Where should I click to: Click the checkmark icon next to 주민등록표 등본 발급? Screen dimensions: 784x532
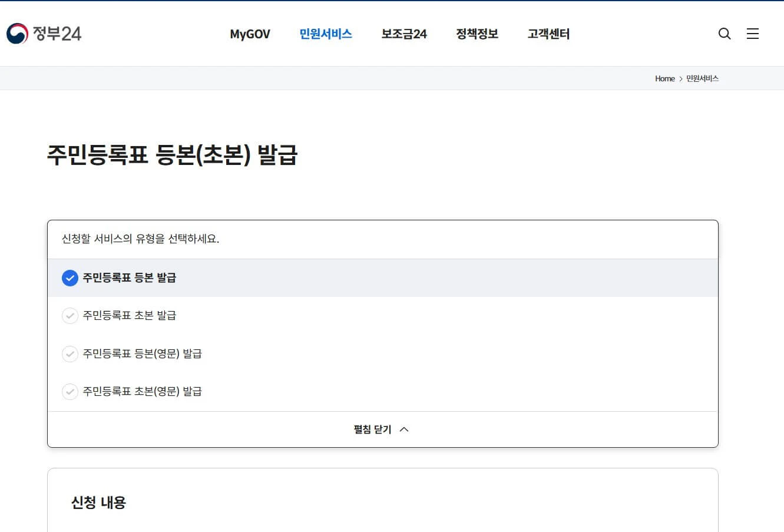coord(70,277)
